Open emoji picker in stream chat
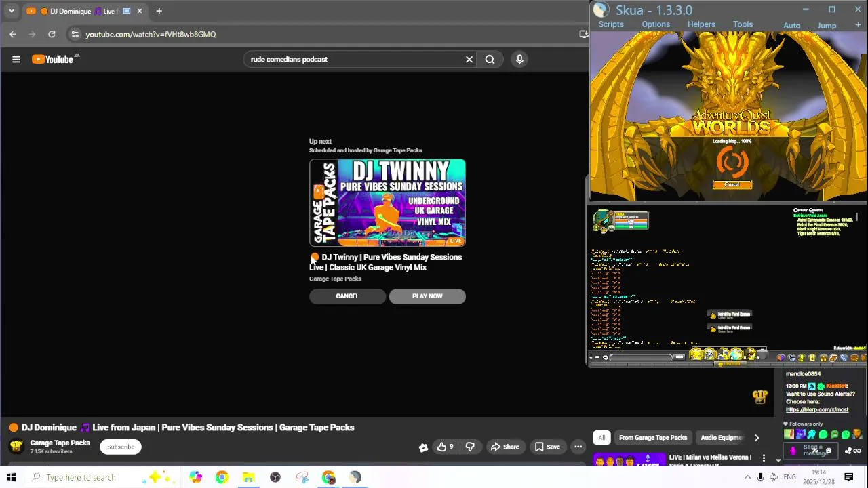 click(x=829, y=451)
